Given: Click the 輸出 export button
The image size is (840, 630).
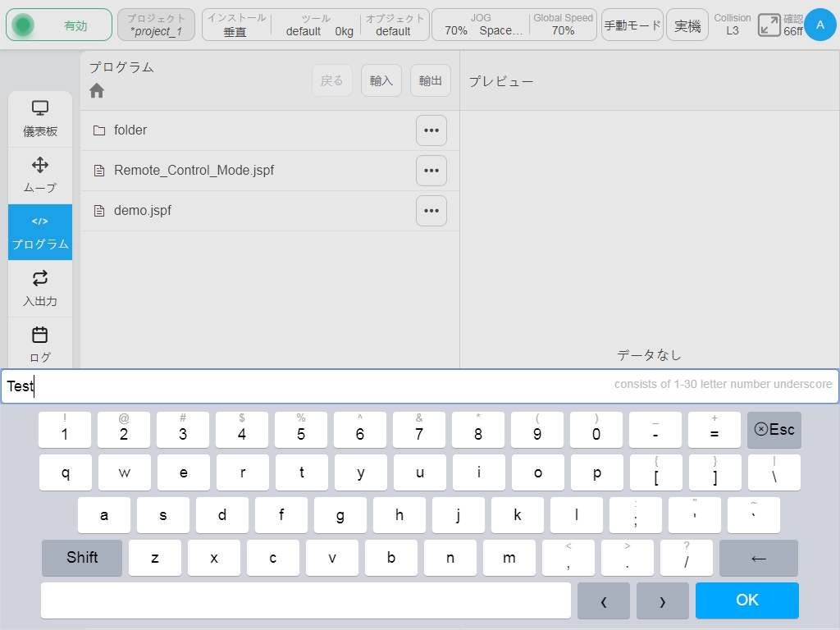Looking at the screenshot, I should [430, 80].
